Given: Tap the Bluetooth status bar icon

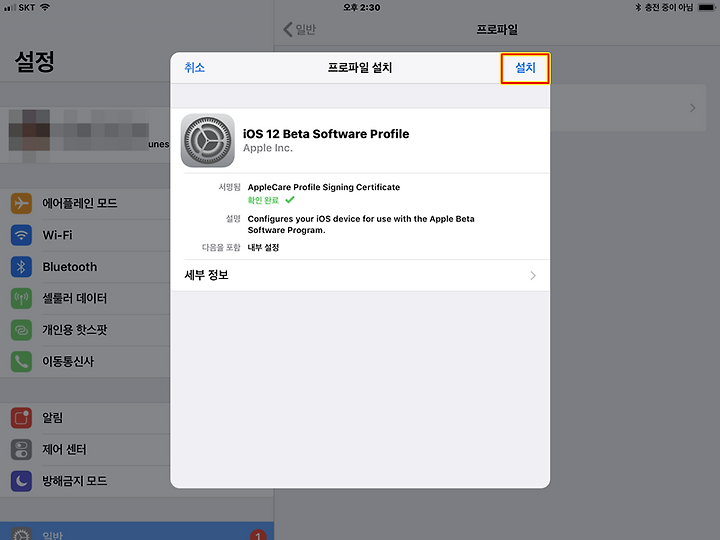Looking at the screenshot, I should 638,7.
